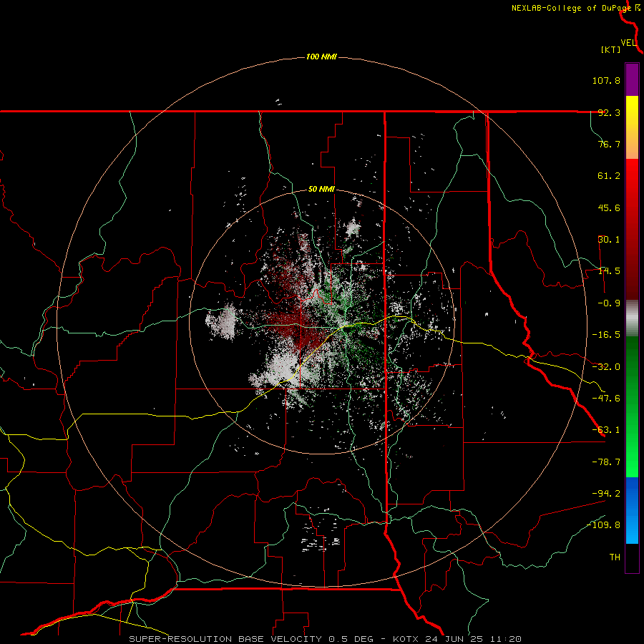This screenshot has width=644, height=644.
Task: Click the -0.9 velocity scale label
Action: point(609,303)
